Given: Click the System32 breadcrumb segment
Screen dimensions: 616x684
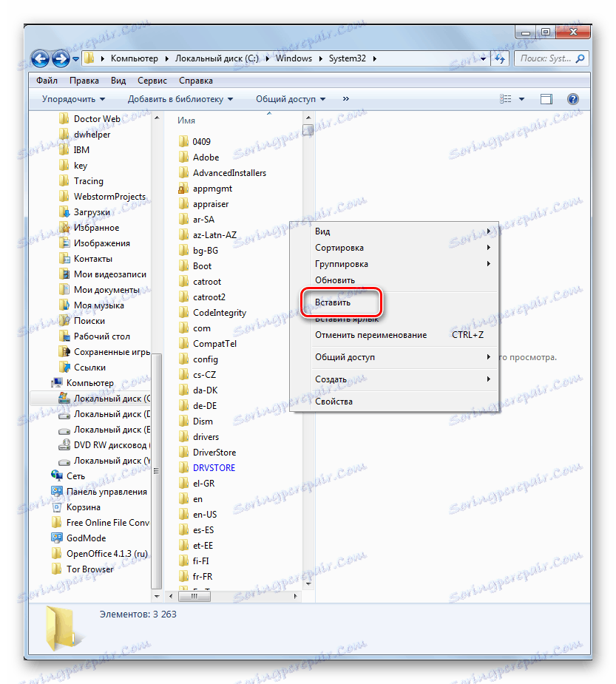Looking at the screenshot, I should coord(348,58).
